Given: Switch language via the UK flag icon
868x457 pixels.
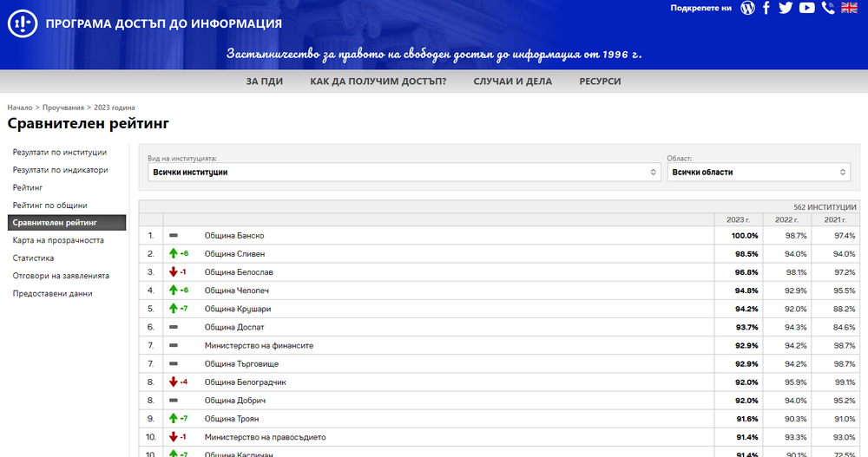Looking at the screenshot, I should tap(849, 8).
